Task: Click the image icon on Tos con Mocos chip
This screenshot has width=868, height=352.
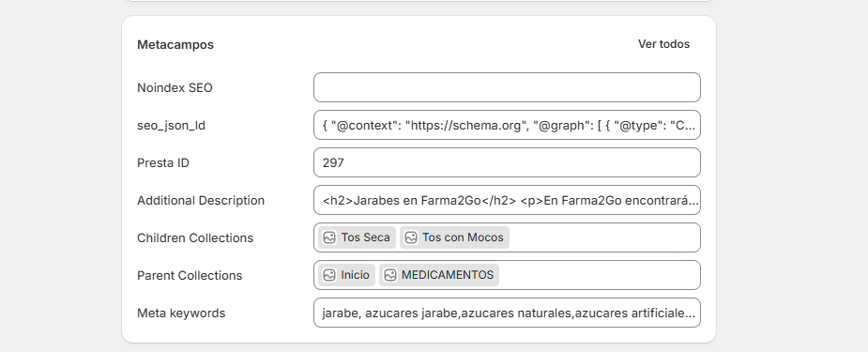Action: coord(411,237)
